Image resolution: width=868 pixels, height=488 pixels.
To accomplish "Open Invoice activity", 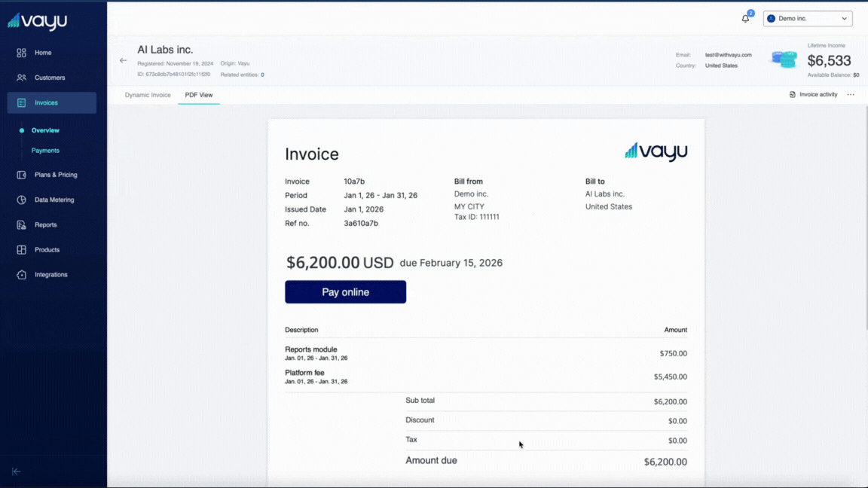I will click(x=814, y=94).
